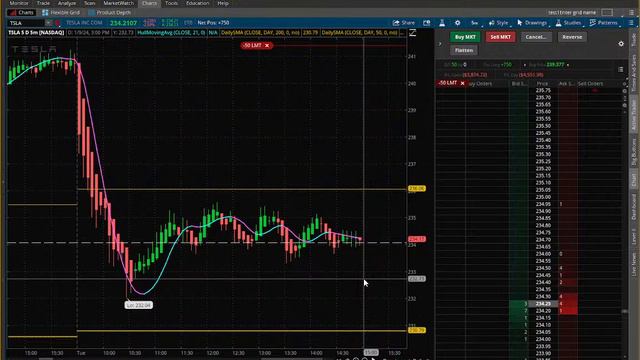This screenshot has height=360, width=640.
Task: Open the Chart vertical side tab
Action: click(x=634, y=180)
